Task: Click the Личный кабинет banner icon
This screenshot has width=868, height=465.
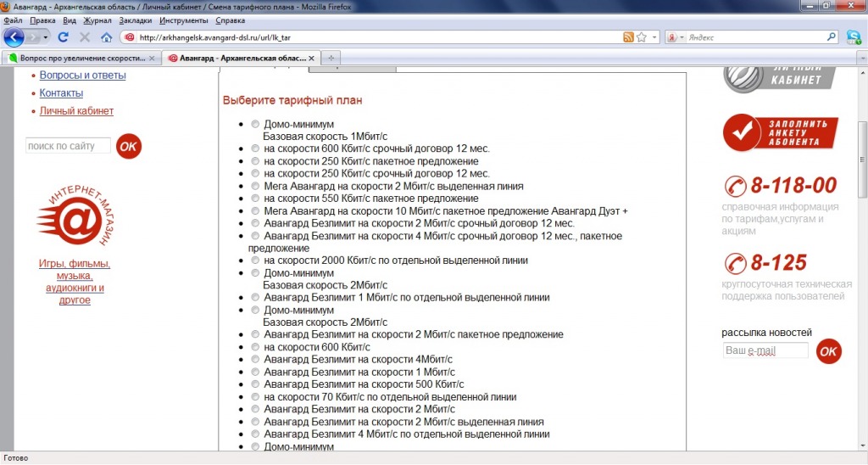Action: (779, 79)
